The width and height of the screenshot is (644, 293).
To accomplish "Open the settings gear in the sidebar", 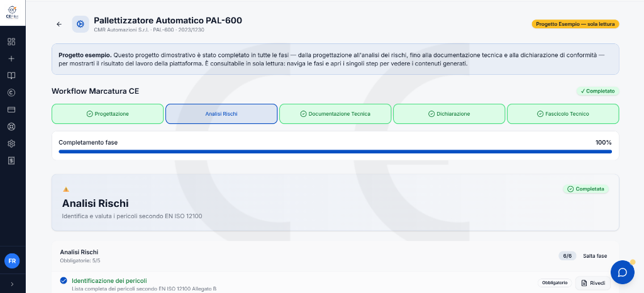I will [11, 143].
